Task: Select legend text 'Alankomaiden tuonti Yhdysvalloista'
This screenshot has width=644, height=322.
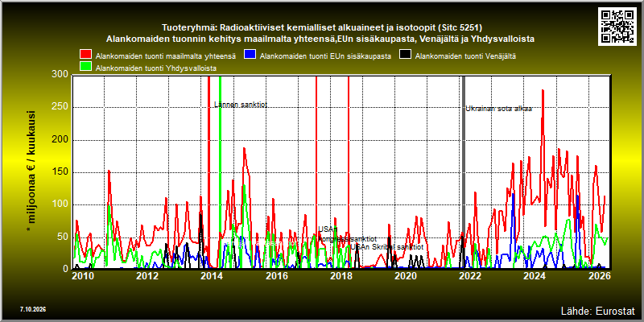Action: (x=156, y=68)
